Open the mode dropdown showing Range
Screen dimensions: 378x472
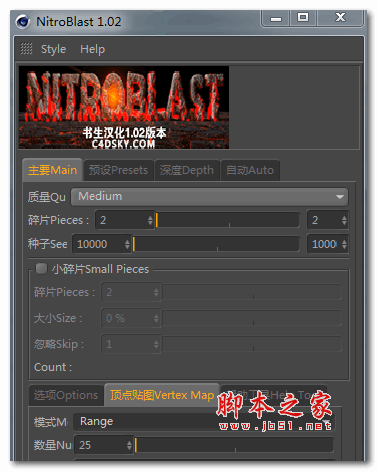tap(204, 422)
